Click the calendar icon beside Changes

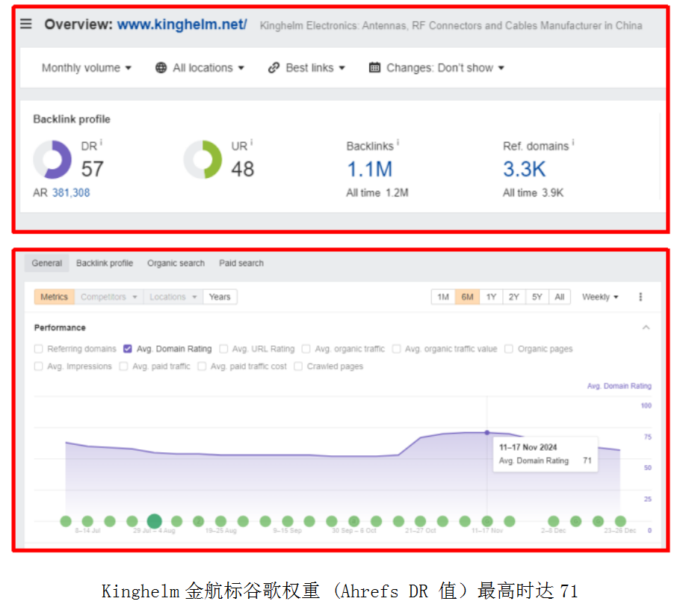click(374, 67)
